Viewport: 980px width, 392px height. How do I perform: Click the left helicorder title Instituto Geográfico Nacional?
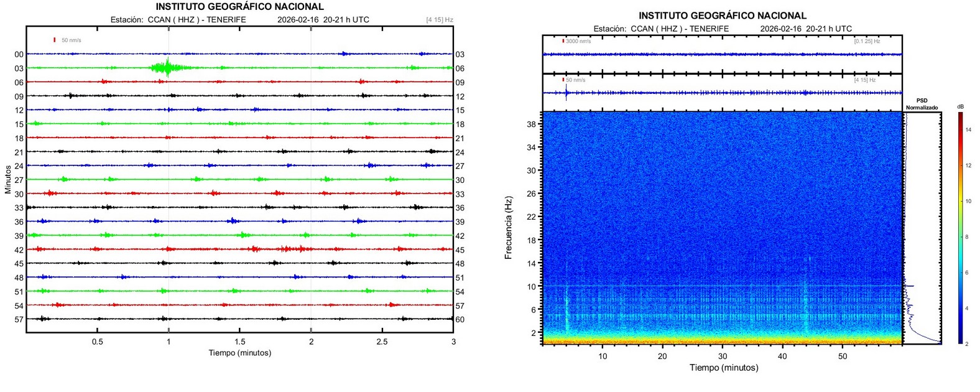[x=239, y=7]
